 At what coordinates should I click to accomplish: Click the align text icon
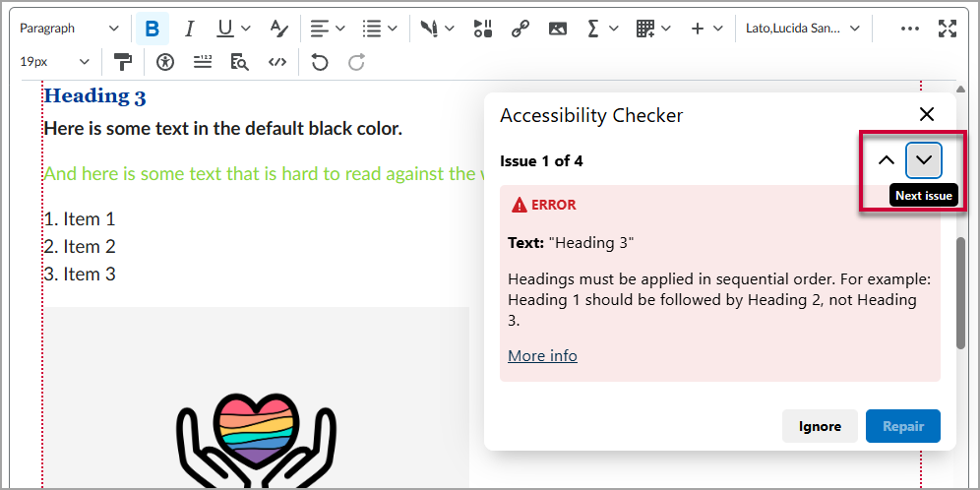[x=320, y=29]
